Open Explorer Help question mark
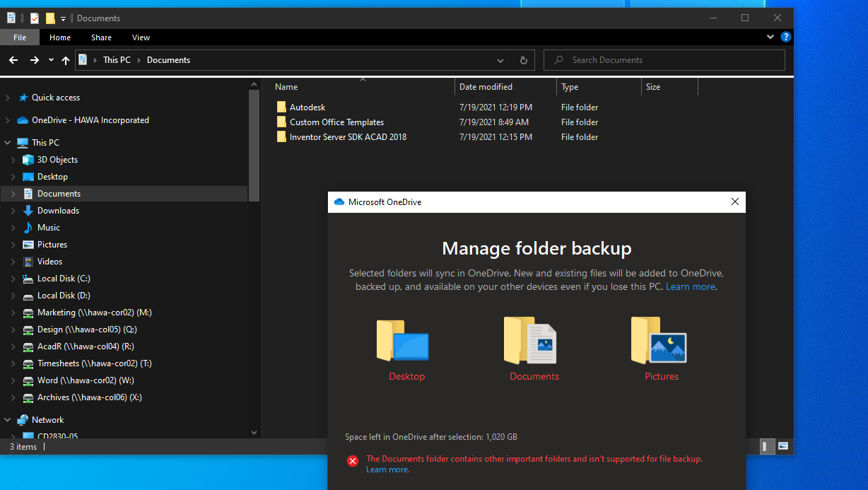Viewport: 868px width, 490px height. coord(786,37)
